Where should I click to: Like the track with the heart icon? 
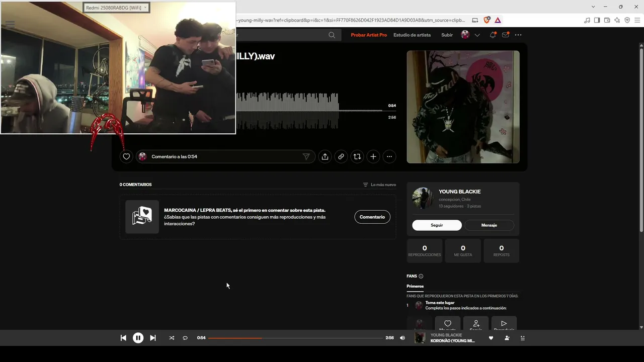[126, 157]
